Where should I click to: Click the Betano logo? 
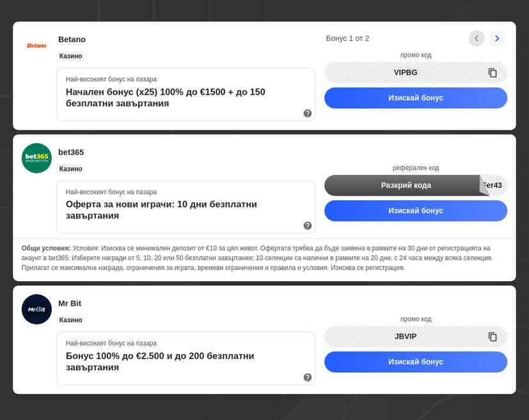click(36, 45)
